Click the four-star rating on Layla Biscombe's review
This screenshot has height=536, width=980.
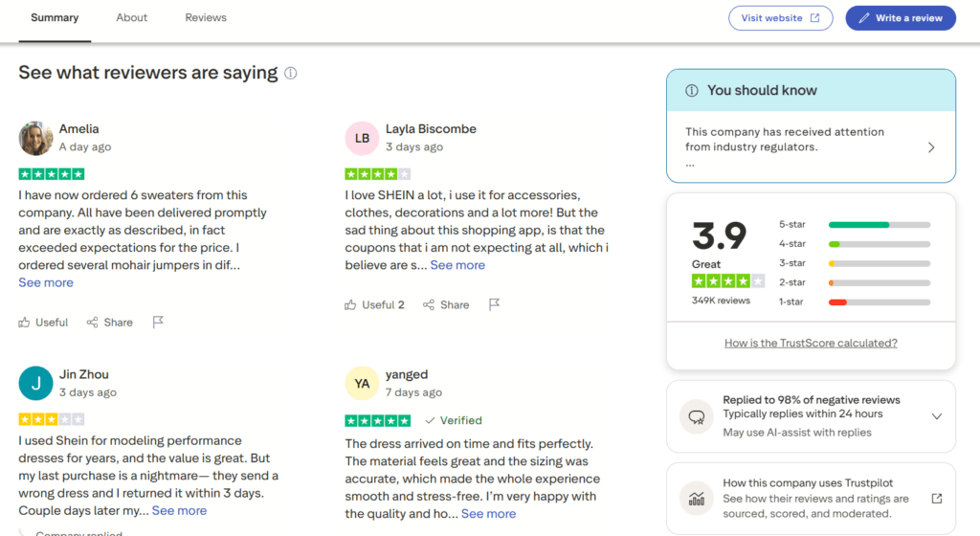pyautogui.click(x=377, y=174)
